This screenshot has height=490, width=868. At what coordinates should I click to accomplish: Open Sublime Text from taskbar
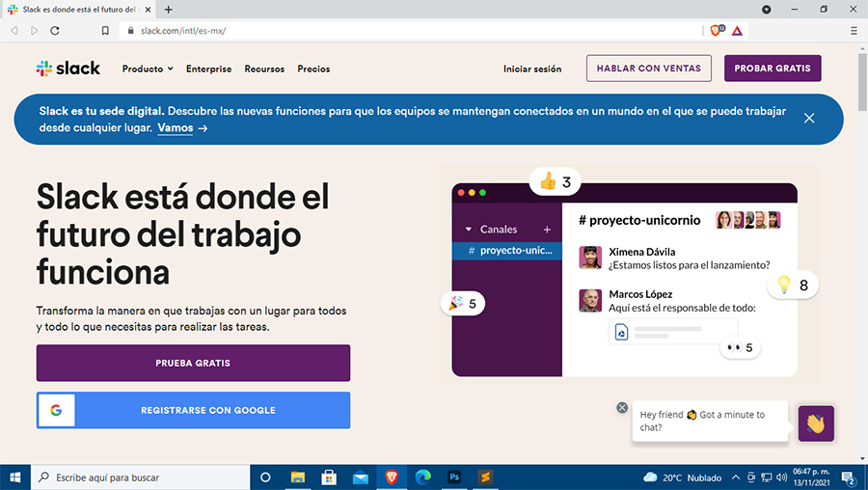485,477
